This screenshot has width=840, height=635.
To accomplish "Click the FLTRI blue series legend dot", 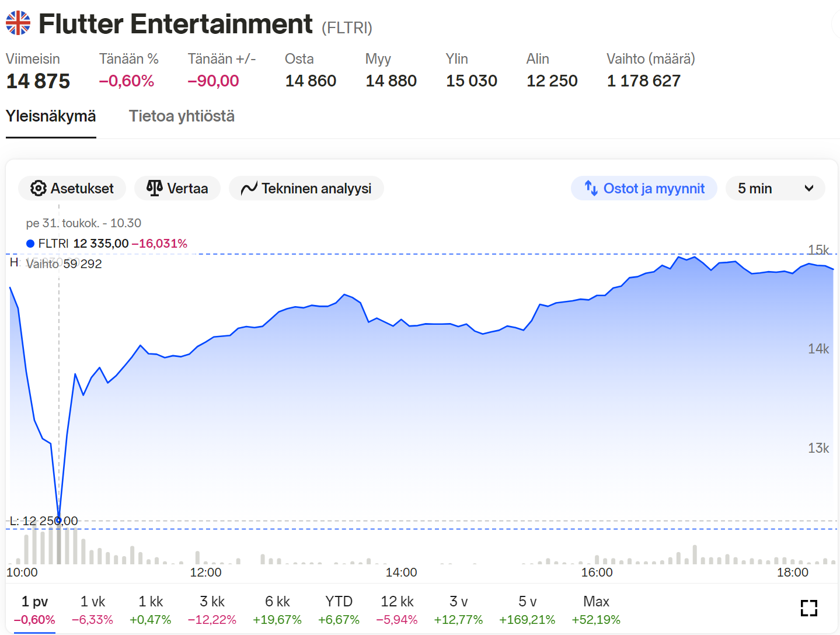I will coord(30,244).
